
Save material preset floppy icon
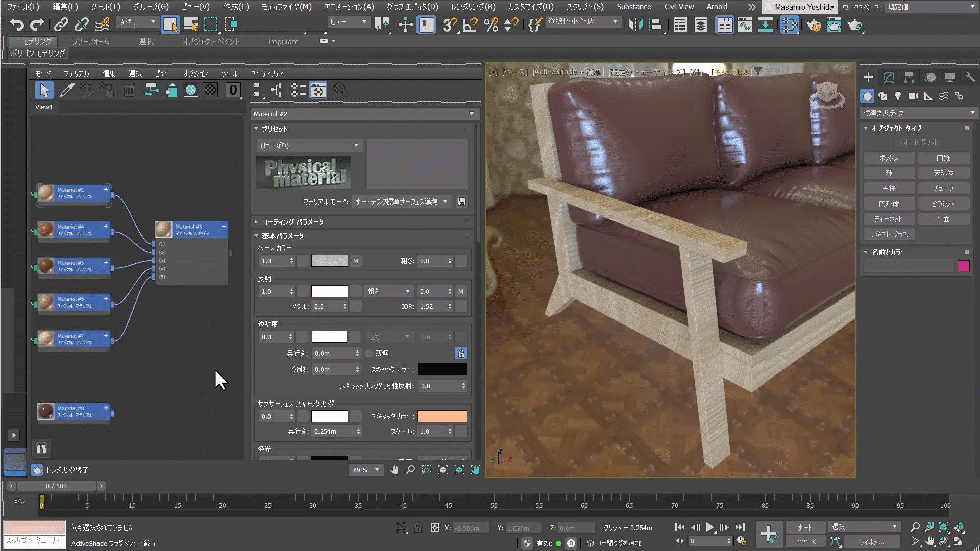coord(461,202)
